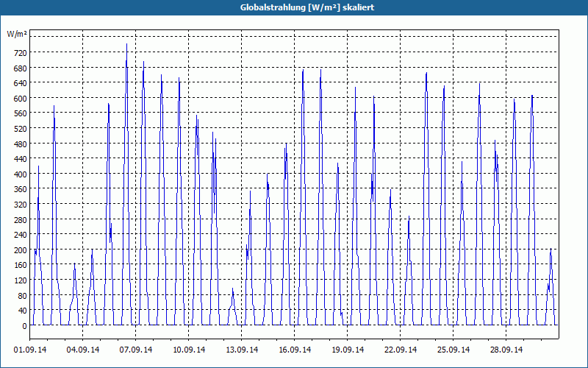This screenshot has width=588, height=368.
Task: Click the 04.09.14 date label
Action: point(83,350)
